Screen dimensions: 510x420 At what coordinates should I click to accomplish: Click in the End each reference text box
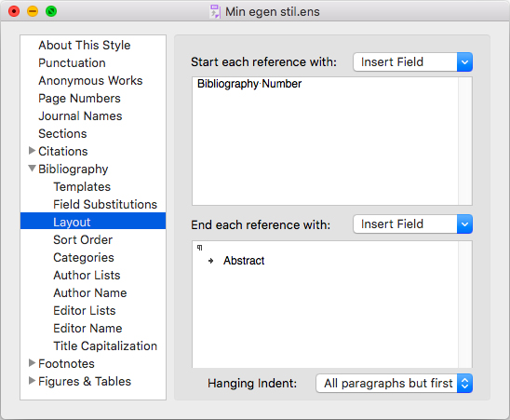pyautogui.click(x=325, y=305)
